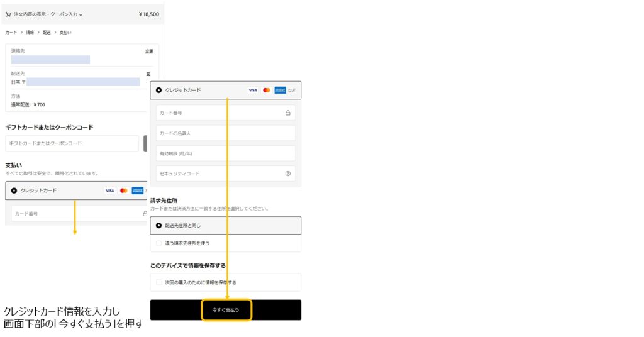Focus the ギフトカードまたはクーポンコード input field
The height and width of the screenshot is (337, 644).
pyautogui.click(x=72, y=143)
